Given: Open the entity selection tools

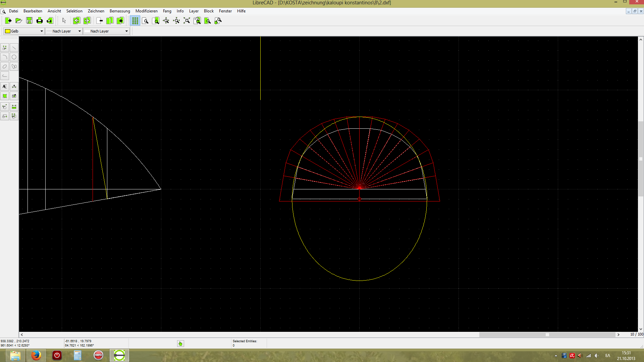Looking at the screenshot, I should 14,116.
